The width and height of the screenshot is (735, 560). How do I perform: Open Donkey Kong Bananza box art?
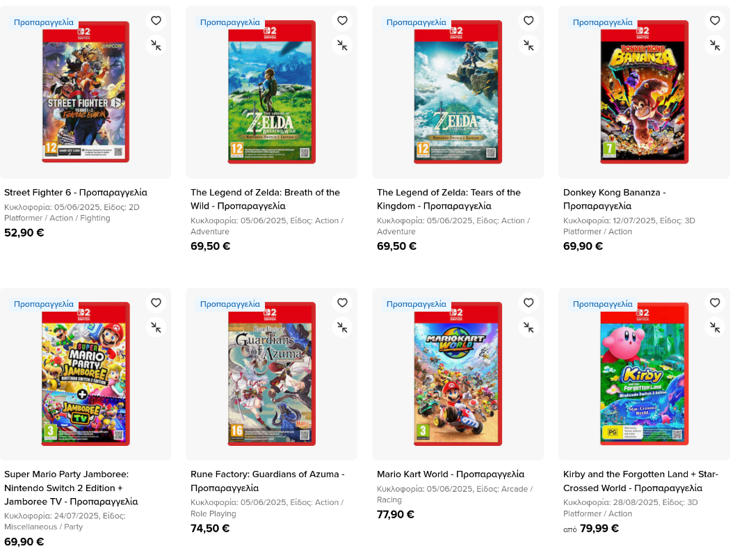[644, 93]
